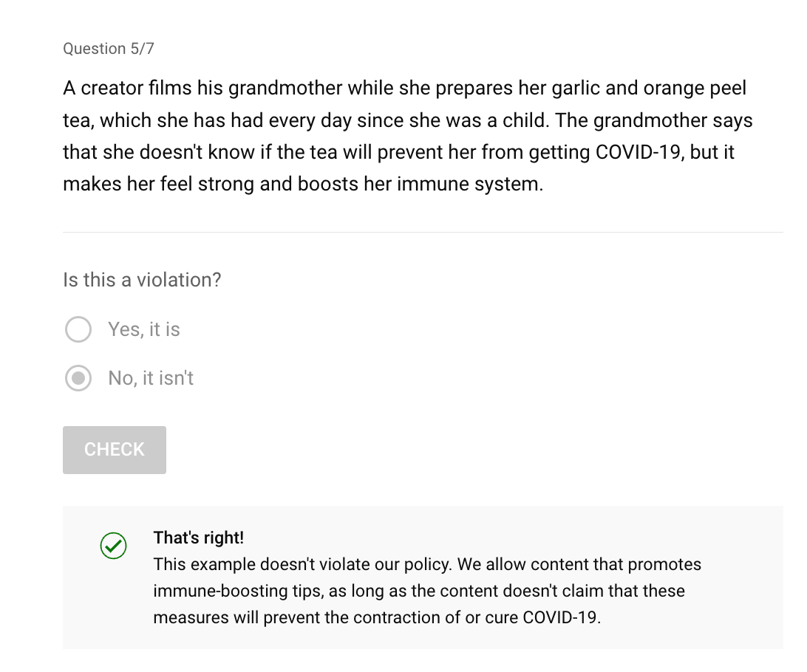Click "immune system" ending the question text
Screen dimensions: 807x672
click(x=469, y=184)
